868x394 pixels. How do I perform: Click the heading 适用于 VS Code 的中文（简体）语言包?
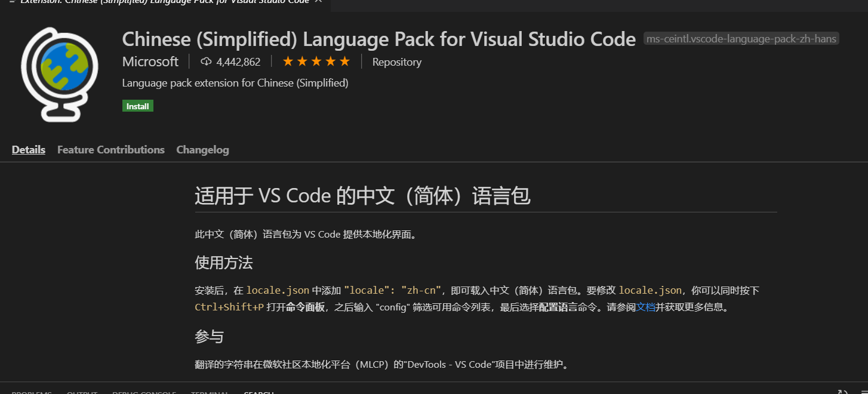point(362,196)
